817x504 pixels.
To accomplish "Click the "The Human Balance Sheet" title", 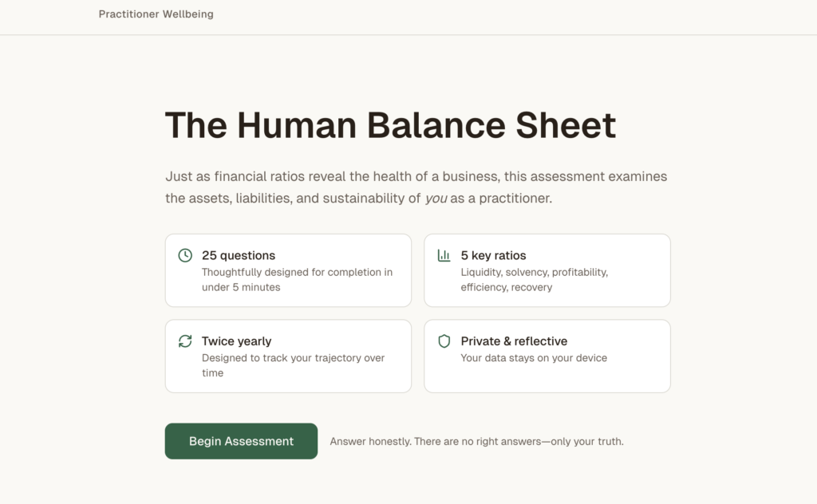I will pyautogui.click(x=390, y=125).
